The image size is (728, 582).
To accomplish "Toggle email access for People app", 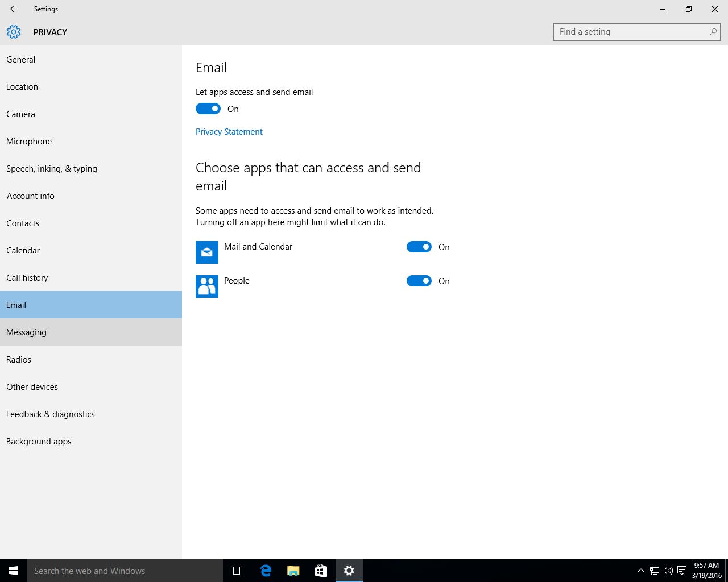I will coord(419,281).
